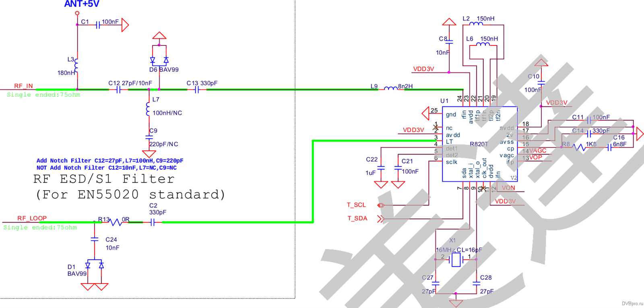This screenshot has height=308, width=644.
Task: Click the ANT+5V power label
Action: click(x=82, y=4)
